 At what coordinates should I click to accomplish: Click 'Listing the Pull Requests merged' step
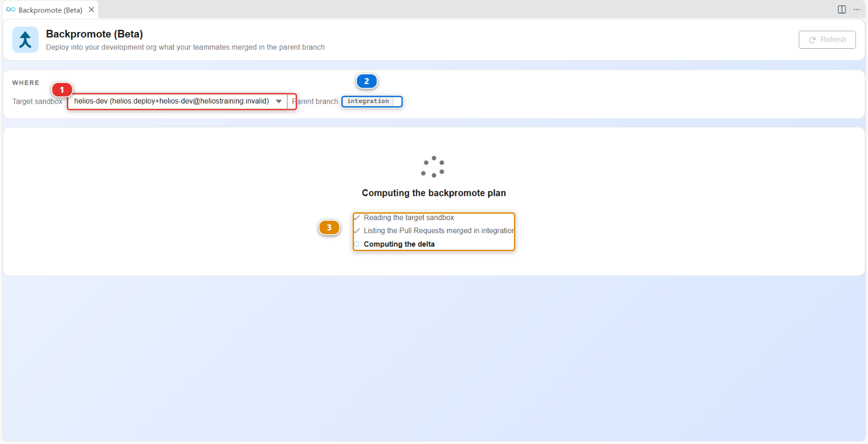click(439, 230)
